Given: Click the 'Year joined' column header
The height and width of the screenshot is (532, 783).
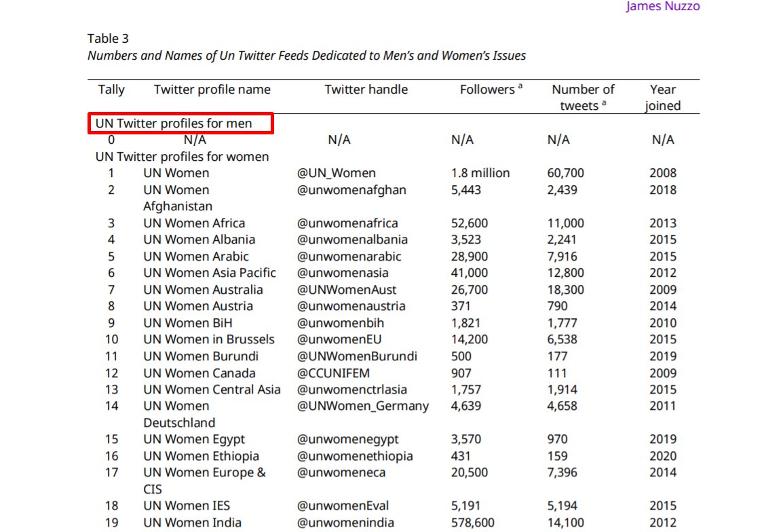Looking at the screenshot, I should pyautogui.click(x=663, y=98).
